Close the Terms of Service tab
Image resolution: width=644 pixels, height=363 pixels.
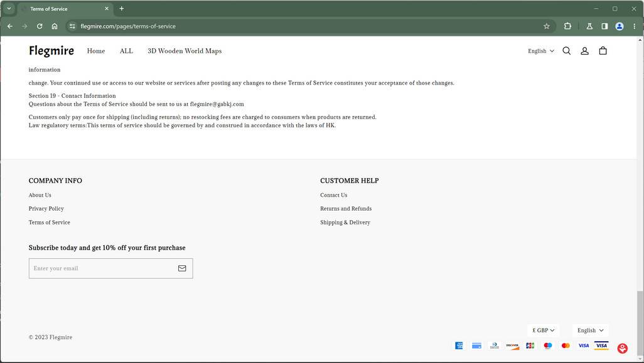[x=107, y=9]
